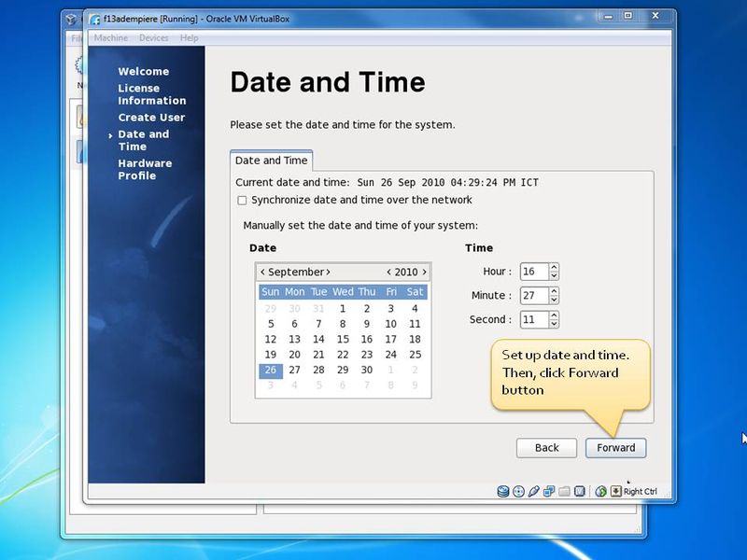Click the USB devices status icon
This screenshot has height=560, width=747.
tap(533, 491)
